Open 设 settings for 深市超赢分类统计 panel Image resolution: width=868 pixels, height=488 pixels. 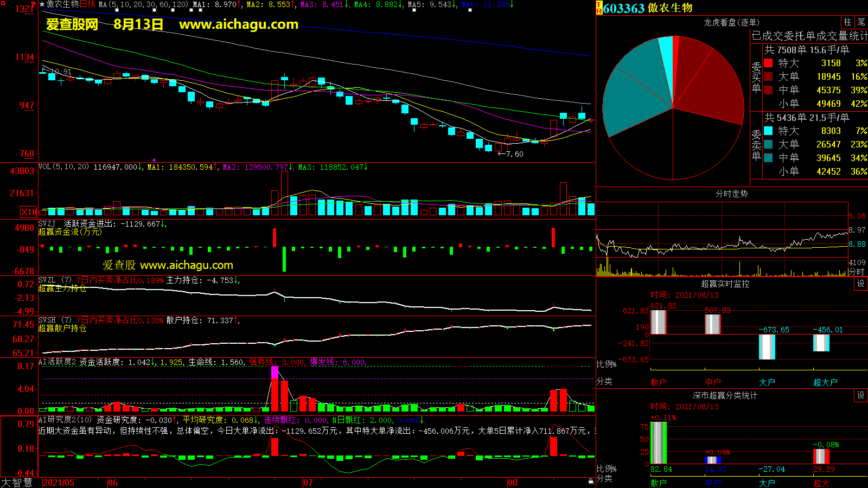861,395
